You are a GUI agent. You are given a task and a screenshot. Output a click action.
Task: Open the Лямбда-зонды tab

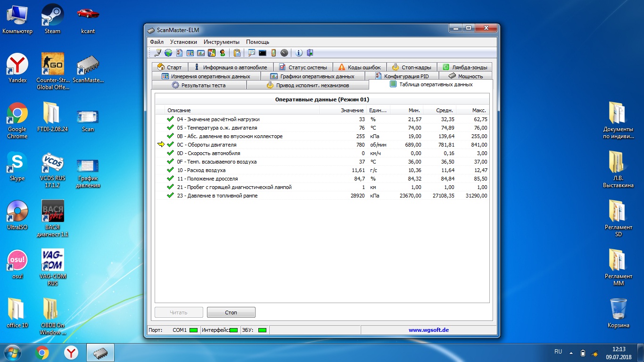click(464, 67)
